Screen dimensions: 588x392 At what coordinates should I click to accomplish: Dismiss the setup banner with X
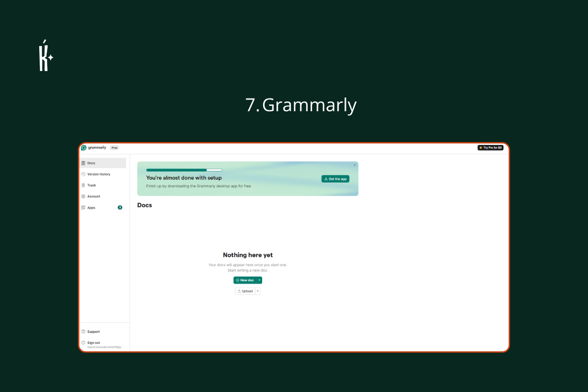click(x=355, y=165)
